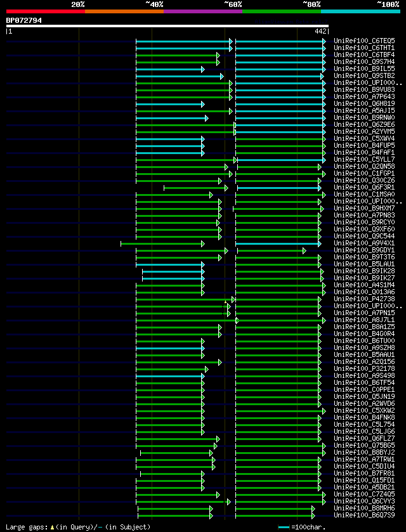
Task: Select the UniRef100_B9GDY1 label
Action: [x=364, y=250]
